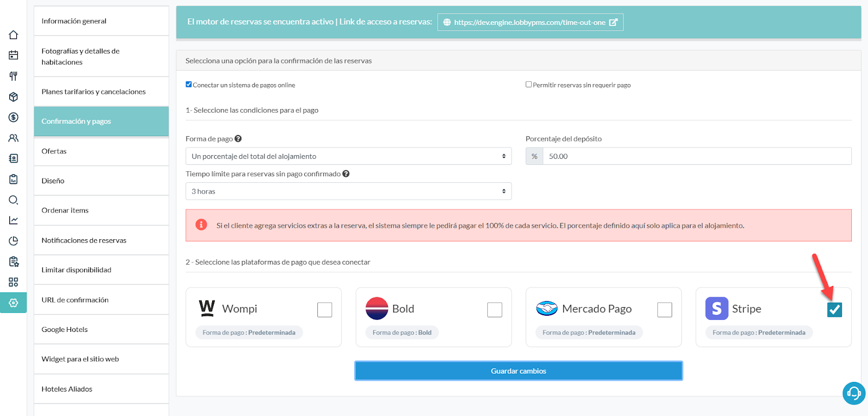Image resolution: width=868 pixels, height=416 pixels.
Task: Click the users icon in sidebar
Action: click(x=14, y=138)
